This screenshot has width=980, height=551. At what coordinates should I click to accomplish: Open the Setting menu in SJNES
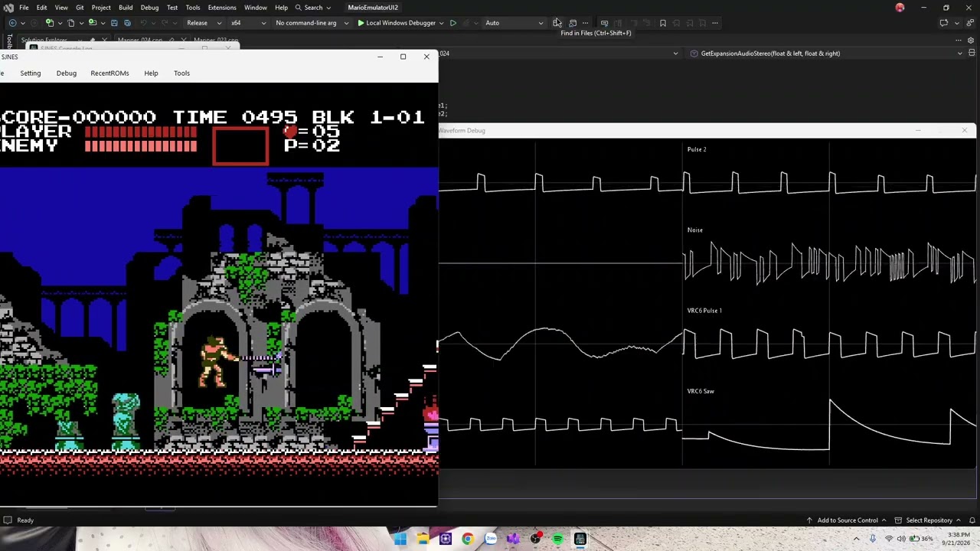point(31,73)
